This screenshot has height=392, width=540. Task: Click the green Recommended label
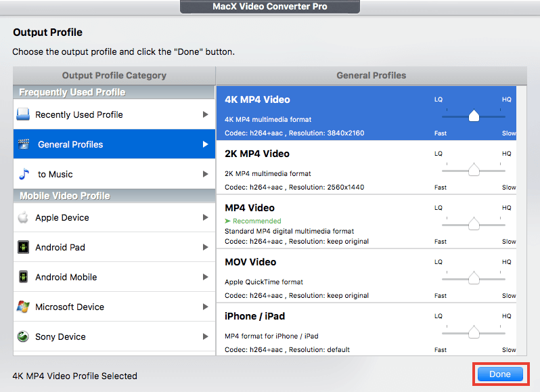click(x=257, y=221)
